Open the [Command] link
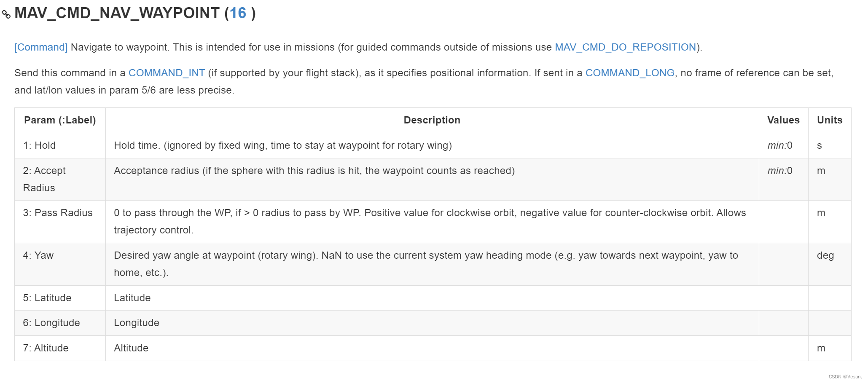868x383 pixels. tap(41, 47)
